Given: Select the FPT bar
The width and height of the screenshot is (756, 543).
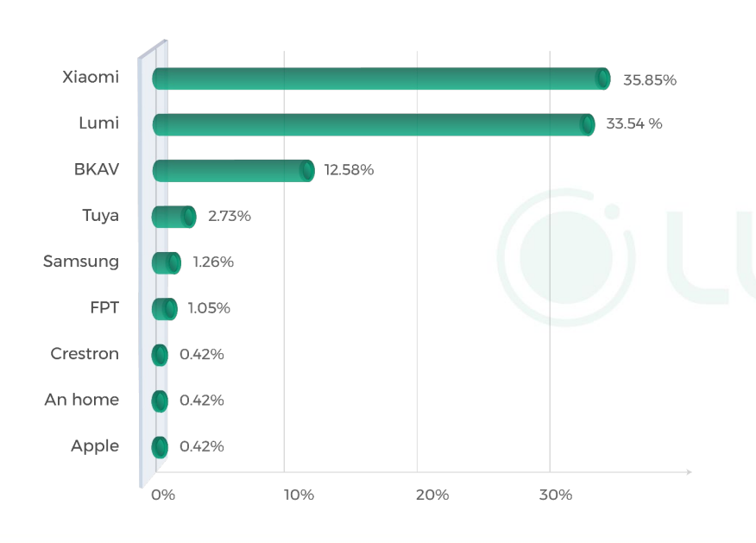Looking at the screenshot, I should point(164,308).
